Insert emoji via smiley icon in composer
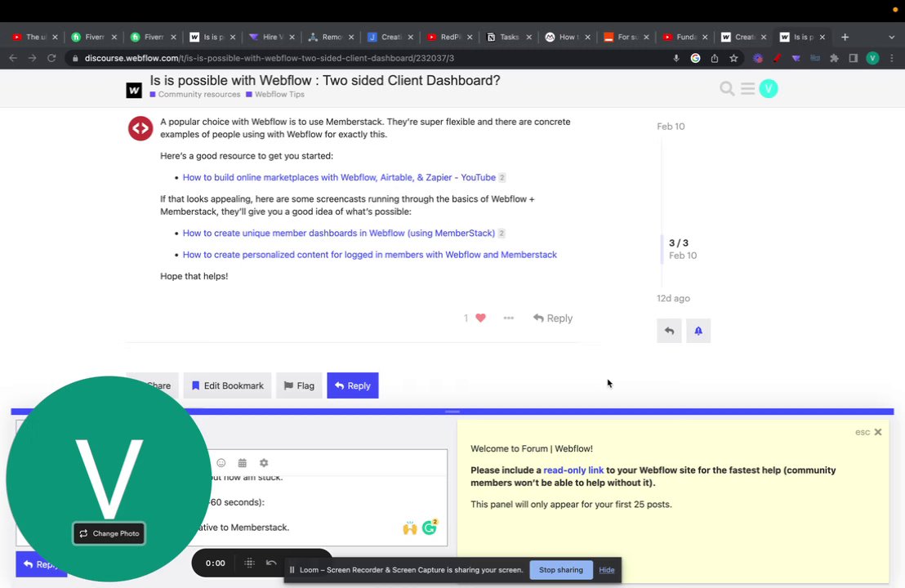905x588 pixels. 221,463
